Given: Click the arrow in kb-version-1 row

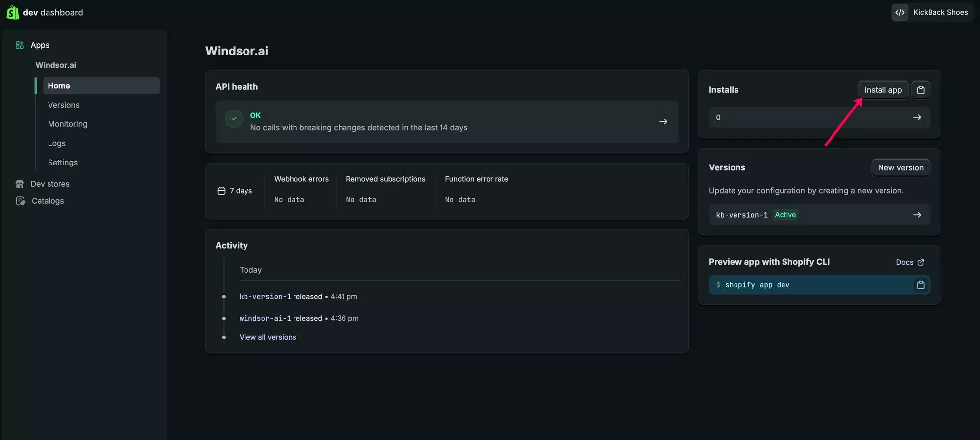Looking at the screenshot, I should pyautogui.click(x=917, y=215).
